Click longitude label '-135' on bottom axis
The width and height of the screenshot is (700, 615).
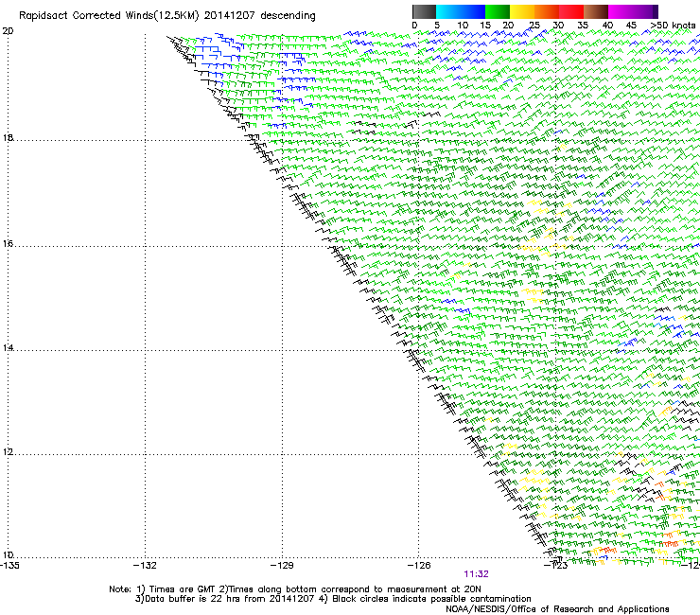(9, 566)
